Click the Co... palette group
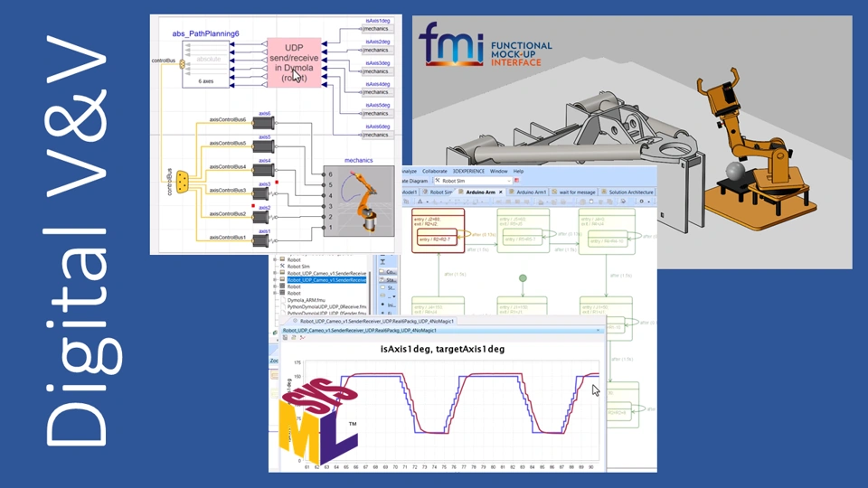868x488 pixels. pos(388,272)
